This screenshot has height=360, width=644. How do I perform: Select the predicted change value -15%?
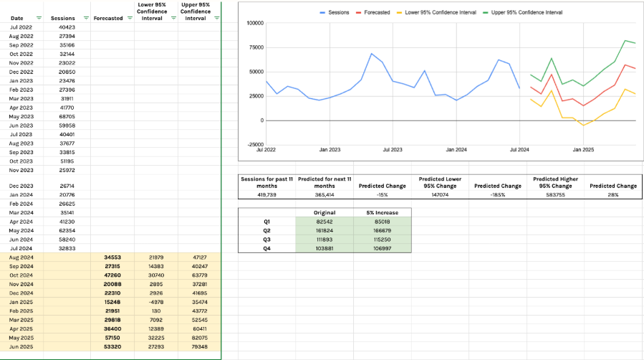click(x=383, y=195)
